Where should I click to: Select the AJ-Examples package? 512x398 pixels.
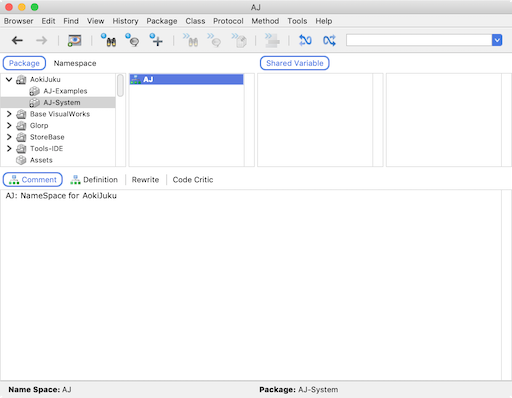pyautogui.click(x=58, y=91)
